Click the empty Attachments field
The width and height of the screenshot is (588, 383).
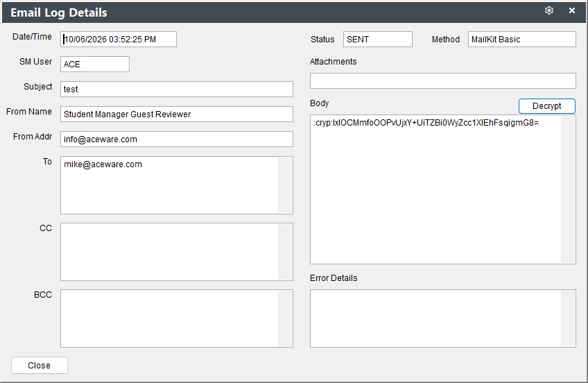[x=443, y=80]
